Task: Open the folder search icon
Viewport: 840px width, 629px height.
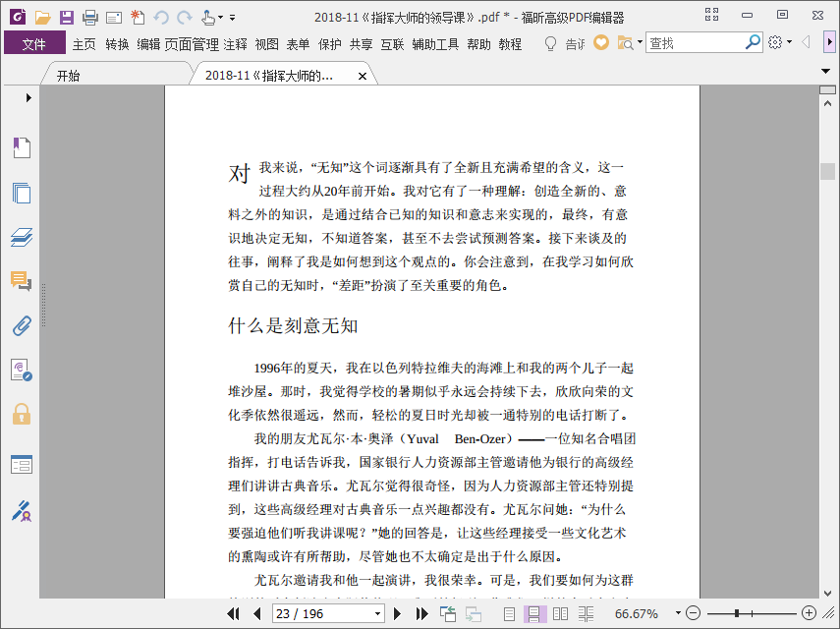Action: point(625,43)
